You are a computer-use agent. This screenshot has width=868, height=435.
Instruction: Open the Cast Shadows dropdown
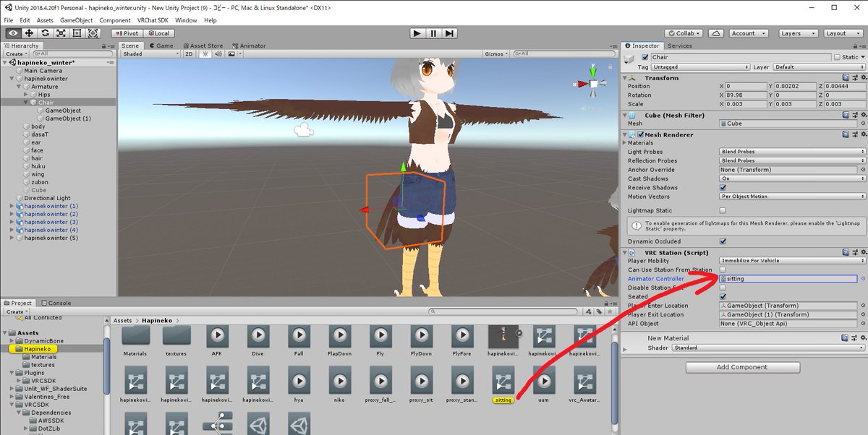pyautogui.click(x=793, y=178)
